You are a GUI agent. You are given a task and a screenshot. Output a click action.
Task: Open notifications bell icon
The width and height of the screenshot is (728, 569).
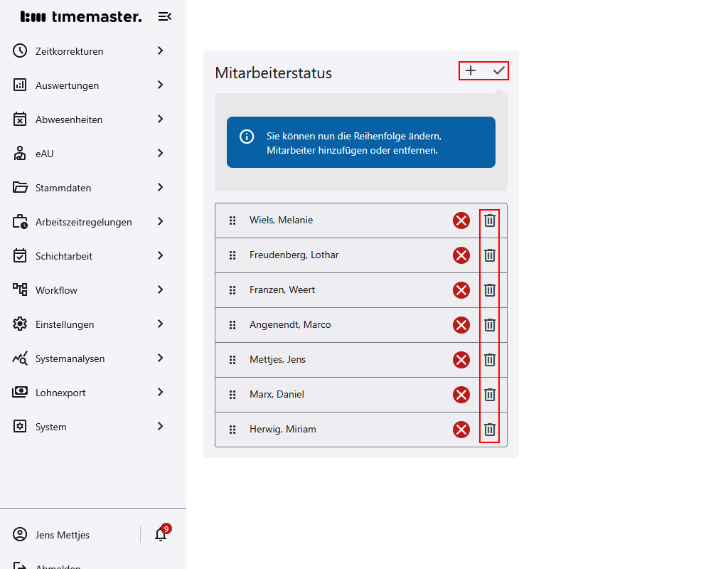tap(161, 535)
